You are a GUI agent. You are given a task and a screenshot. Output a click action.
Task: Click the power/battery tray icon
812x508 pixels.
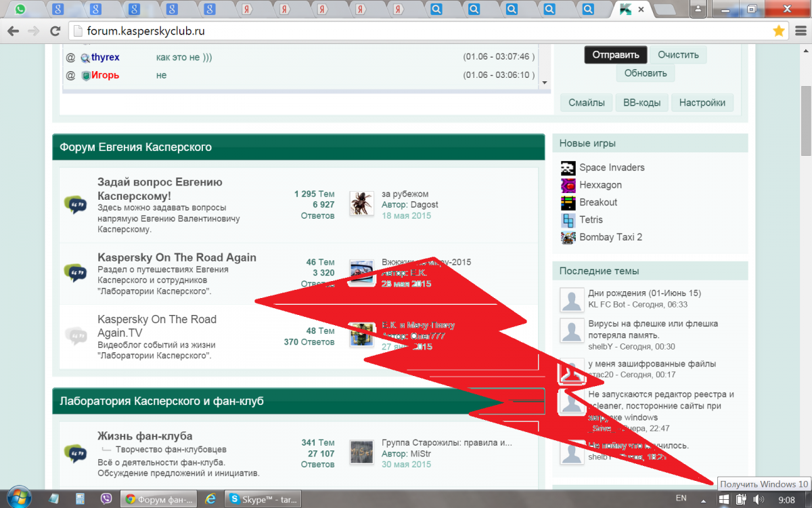click(x=740, y=499)
